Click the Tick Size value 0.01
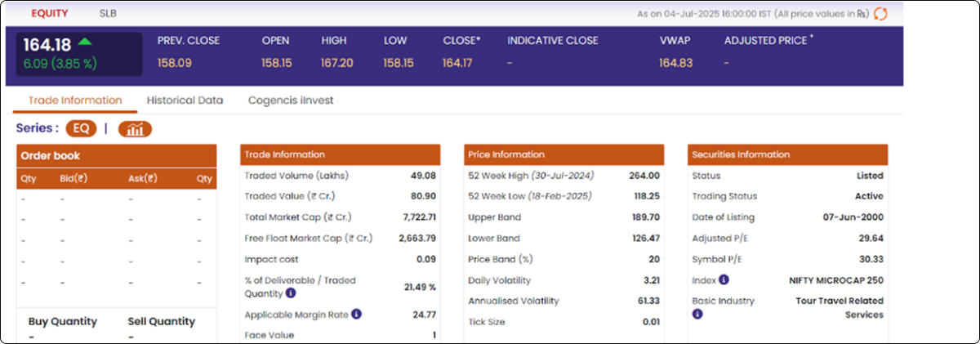The image size is (980, 344). (x=651, y=322)
